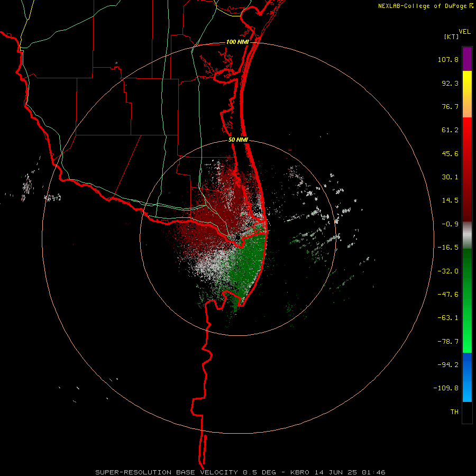Click the 61.2 velocity scale value

pos(450,130)
